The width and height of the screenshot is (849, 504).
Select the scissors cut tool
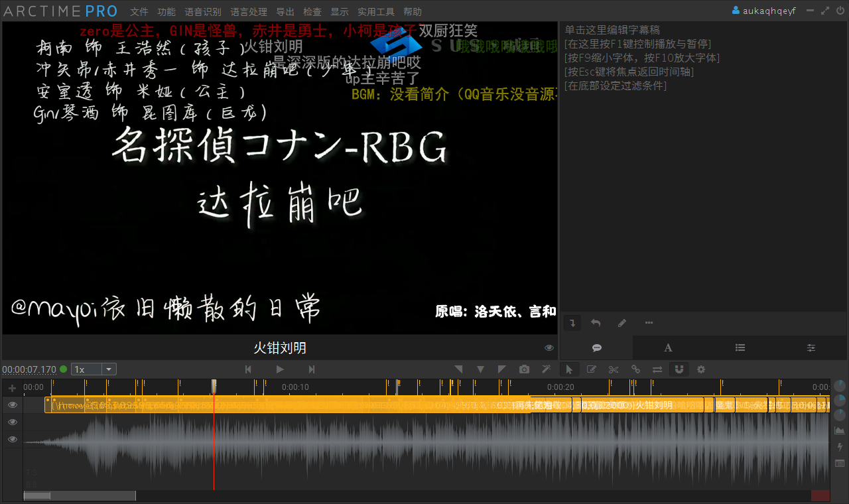(x=614, y=369)
